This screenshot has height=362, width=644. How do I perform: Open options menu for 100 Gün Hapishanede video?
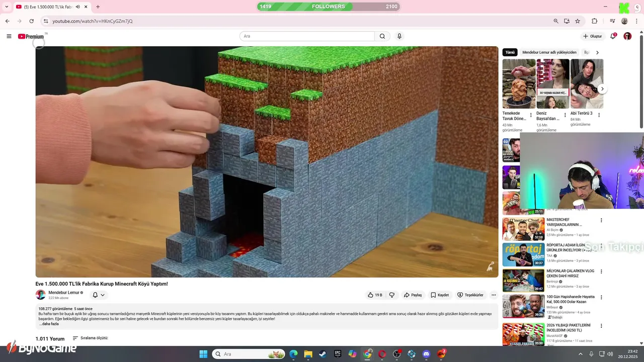(x=601, y=298)
